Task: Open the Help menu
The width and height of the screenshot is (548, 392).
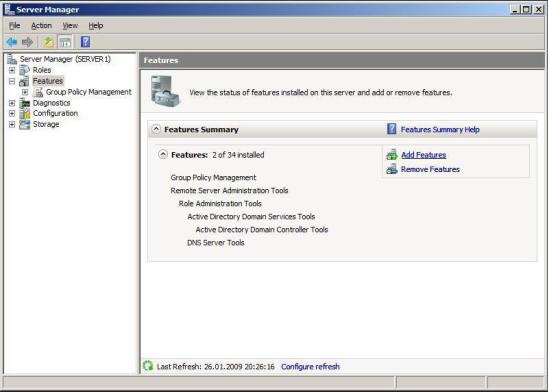Action: point(95,26)
